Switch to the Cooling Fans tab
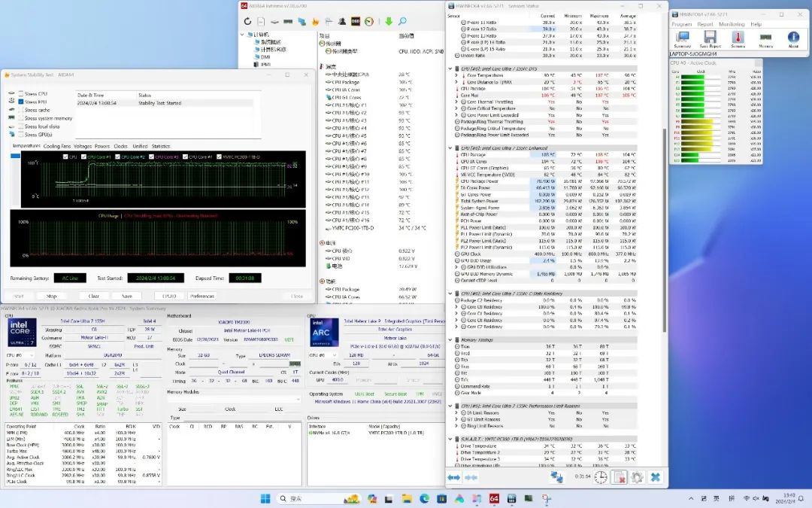Viewport: 812px width, 508px height. (x=57, y=146)
